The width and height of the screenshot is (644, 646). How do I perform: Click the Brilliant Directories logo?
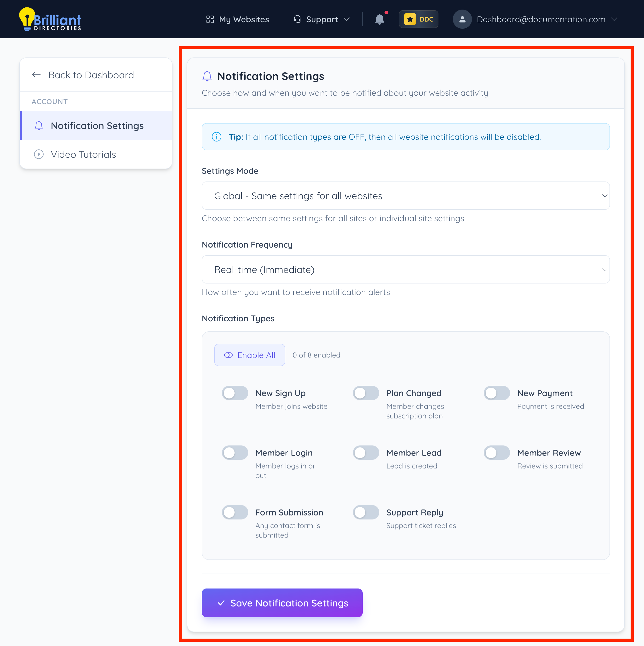coord(50,19)
